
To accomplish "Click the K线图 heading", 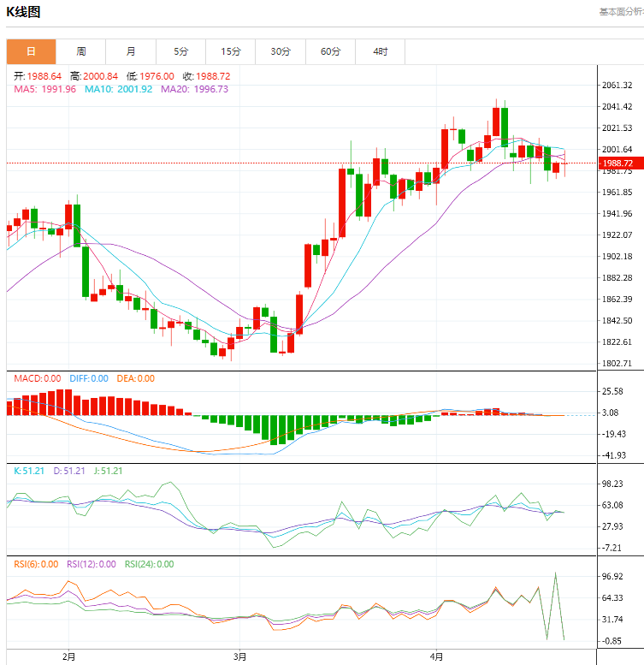I will pos(23,12).
